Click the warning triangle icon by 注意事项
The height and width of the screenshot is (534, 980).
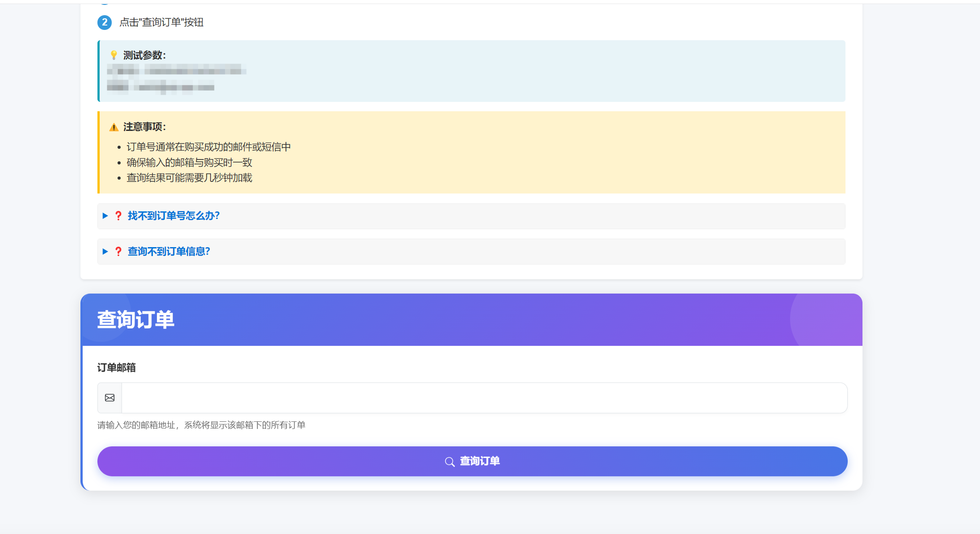(x=114, y=127)
